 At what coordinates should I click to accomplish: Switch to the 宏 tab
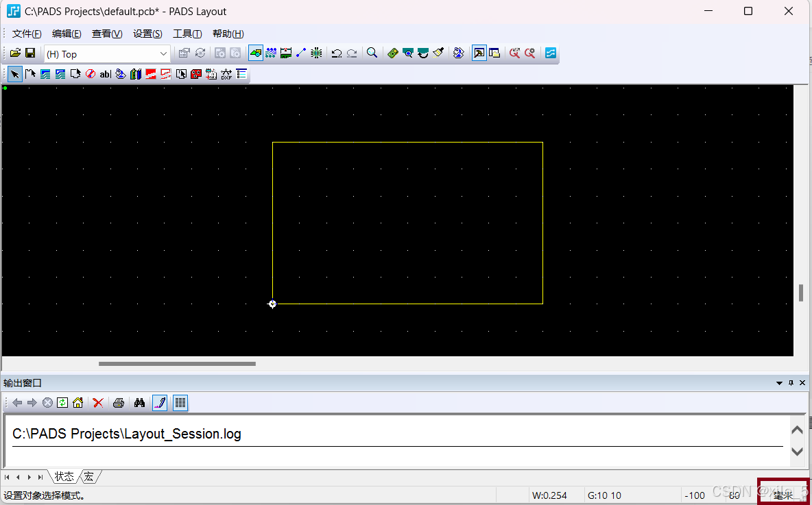89,476
